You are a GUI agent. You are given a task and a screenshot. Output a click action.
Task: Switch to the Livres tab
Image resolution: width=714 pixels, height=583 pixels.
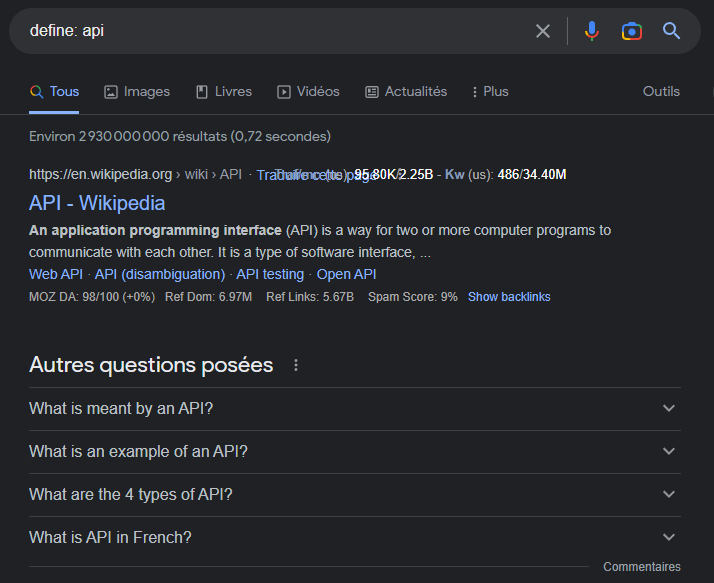pos(224,92)
